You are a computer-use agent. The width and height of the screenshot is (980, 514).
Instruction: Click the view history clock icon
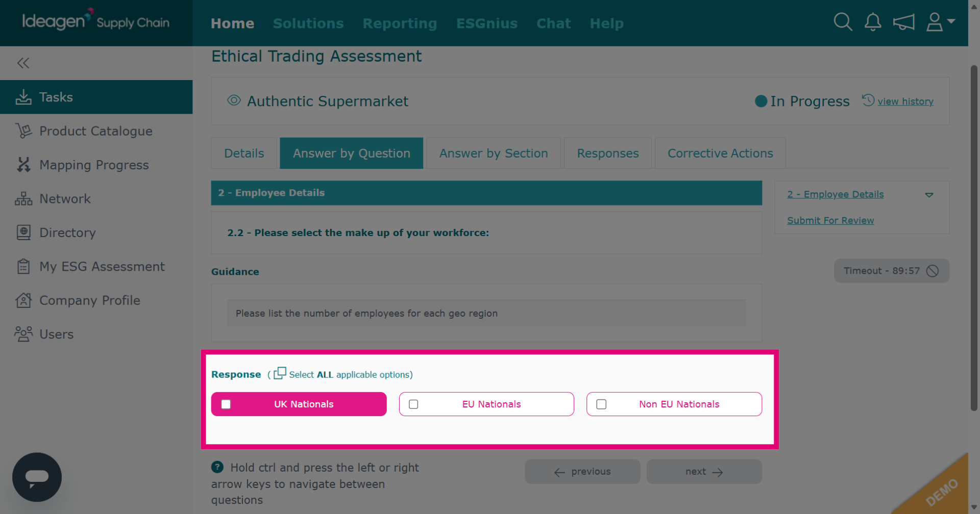868,100
